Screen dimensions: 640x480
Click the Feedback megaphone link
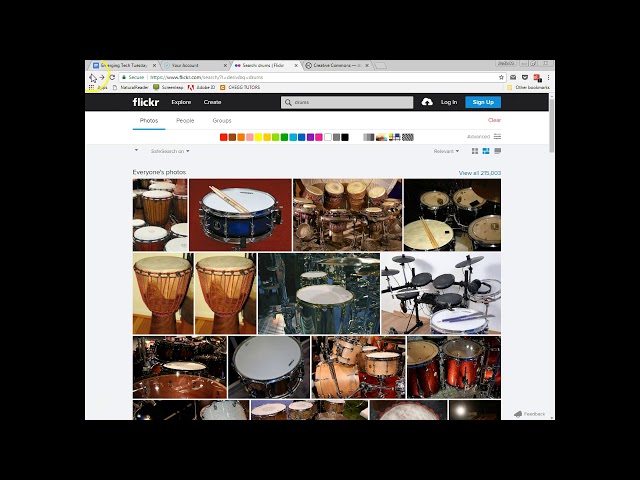[x=529, y=414]
